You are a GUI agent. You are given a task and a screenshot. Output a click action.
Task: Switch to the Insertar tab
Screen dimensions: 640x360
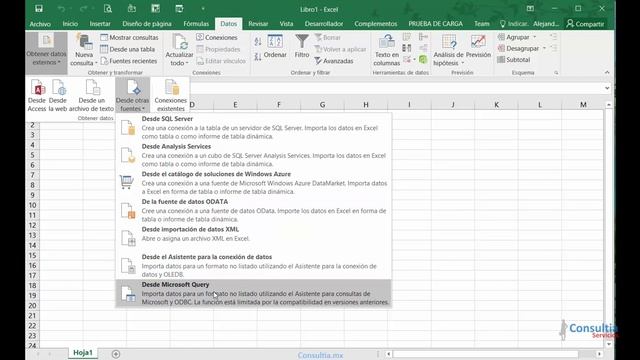[x=100, y=24]
